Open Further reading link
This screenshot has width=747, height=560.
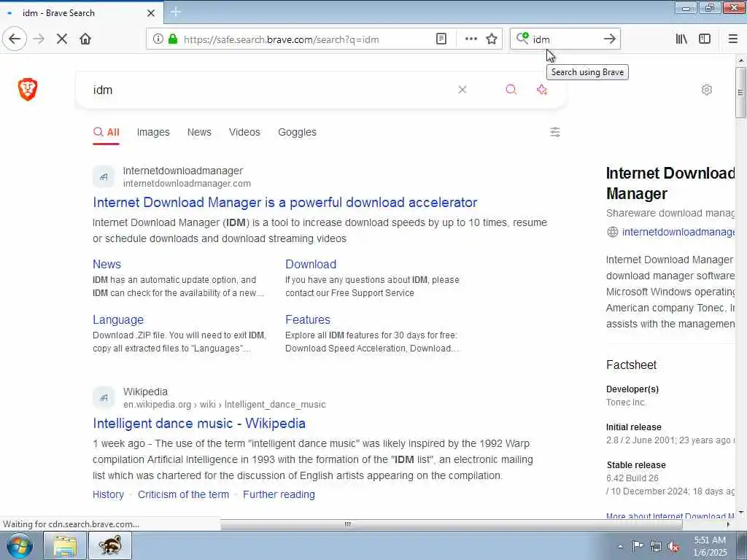(x=279, y=494)
